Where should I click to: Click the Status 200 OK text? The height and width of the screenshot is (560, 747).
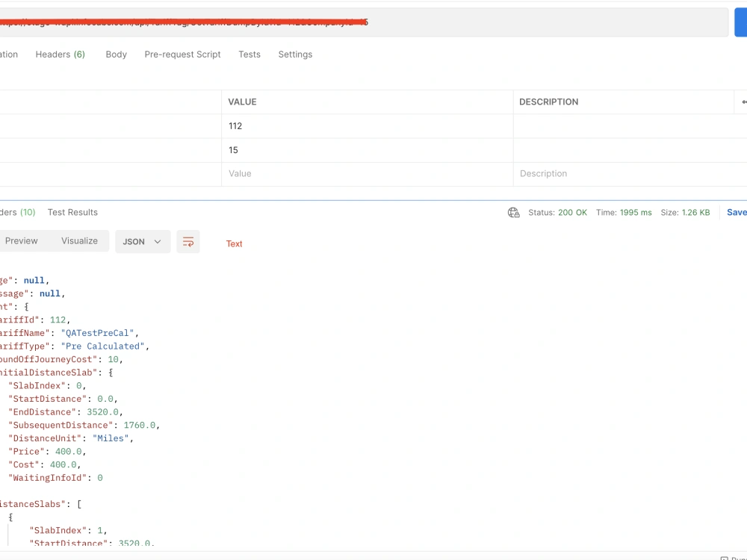[557, 212]
